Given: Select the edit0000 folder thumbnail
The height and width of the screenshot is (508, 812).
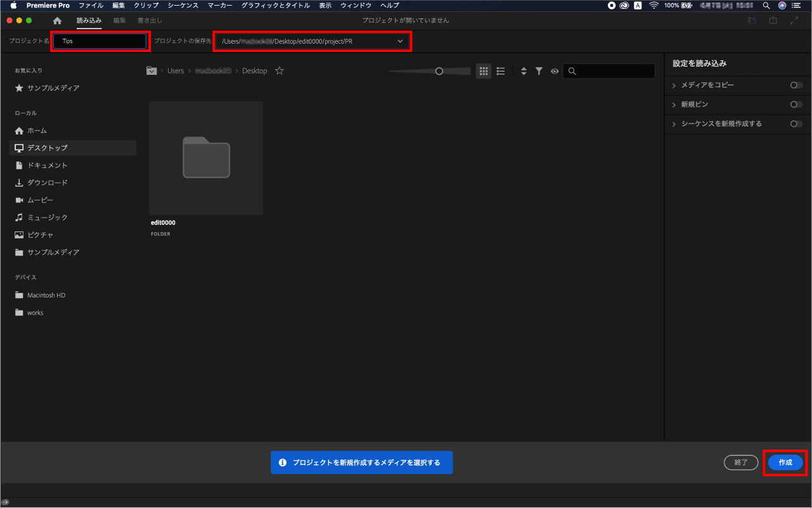Looking at the screenshot, I should pyautogui.click(x=206, y=158).
